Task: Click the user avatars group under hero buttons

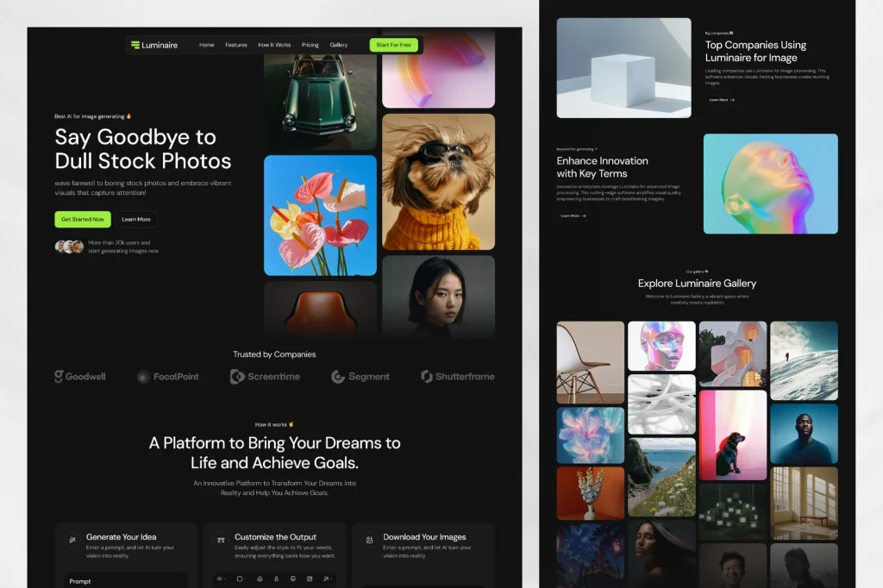Action: [x=69, y=247]
